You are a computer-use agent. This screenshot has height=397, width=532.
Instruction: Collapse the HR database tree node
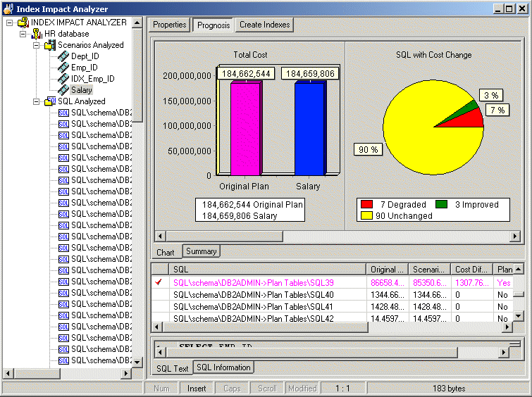(23, 34)
